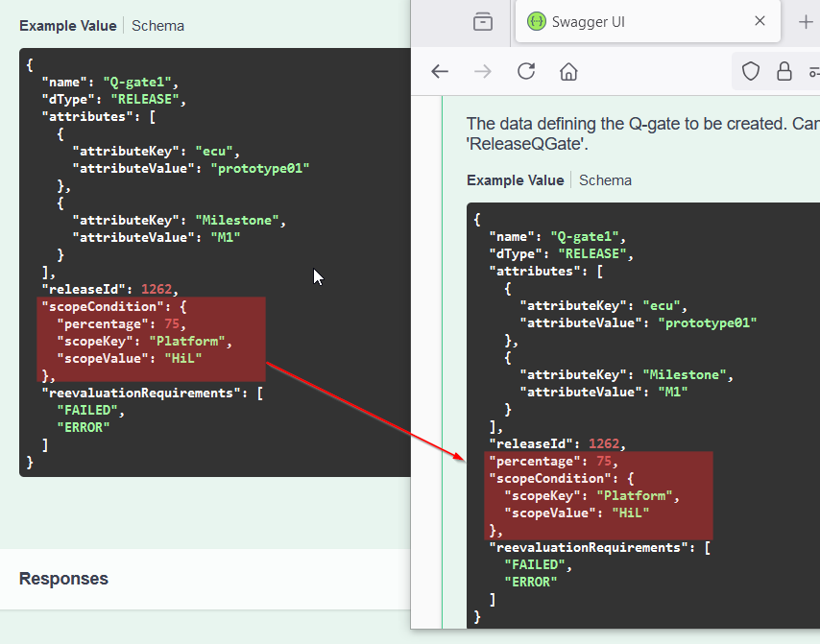
Task: Click the browser forward arrow
Action: tap(483, 72)
